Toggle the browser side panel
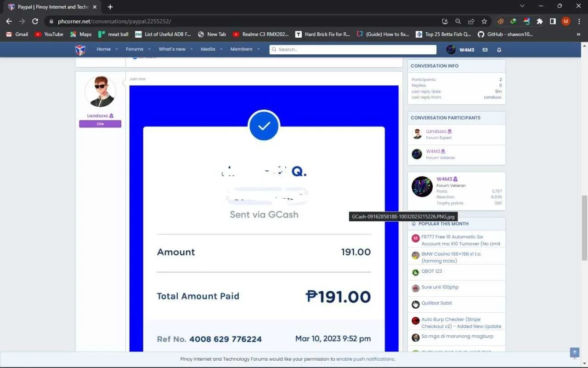The width and height of the screenshot is (588, 368). 553,21
